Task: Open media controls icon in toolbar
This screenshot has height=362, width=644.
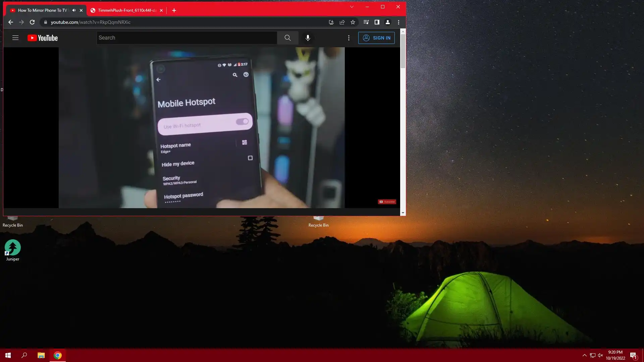Action: (366, 22)
